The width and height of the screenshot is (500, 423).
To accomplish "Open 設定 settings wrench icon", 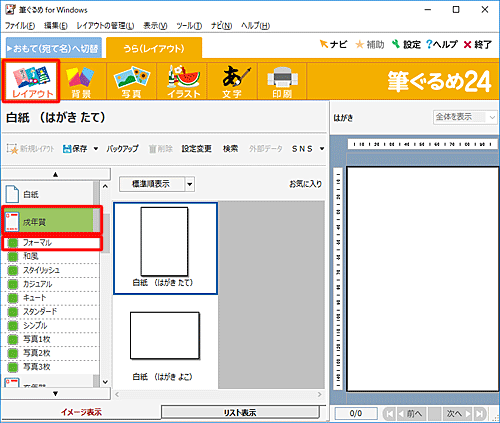I will (406, 44).
